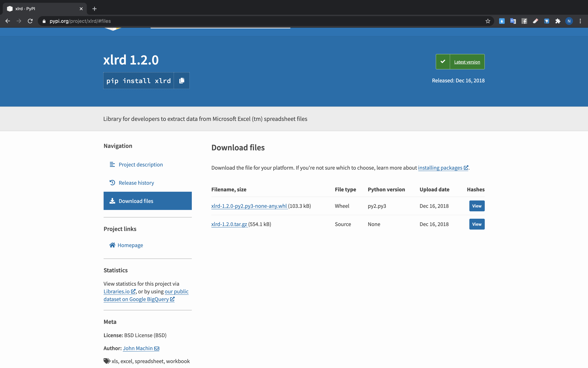Click the File type column header
Viewport: 588px width, 368px height.
tap(345, 189)
